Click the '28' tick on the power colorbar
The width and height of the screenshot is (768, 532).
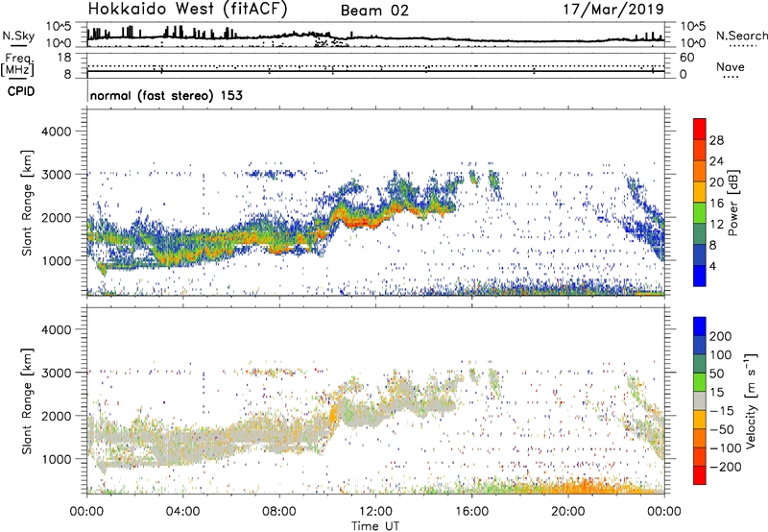coord(716,140)
